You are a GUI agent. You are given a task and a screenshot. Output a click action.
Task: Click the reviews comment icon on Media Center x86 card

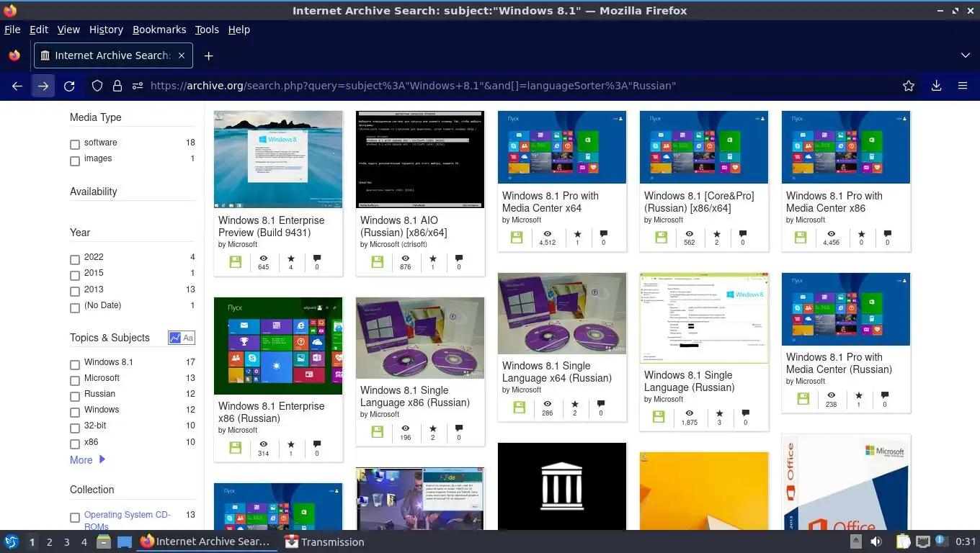(887, 234)
